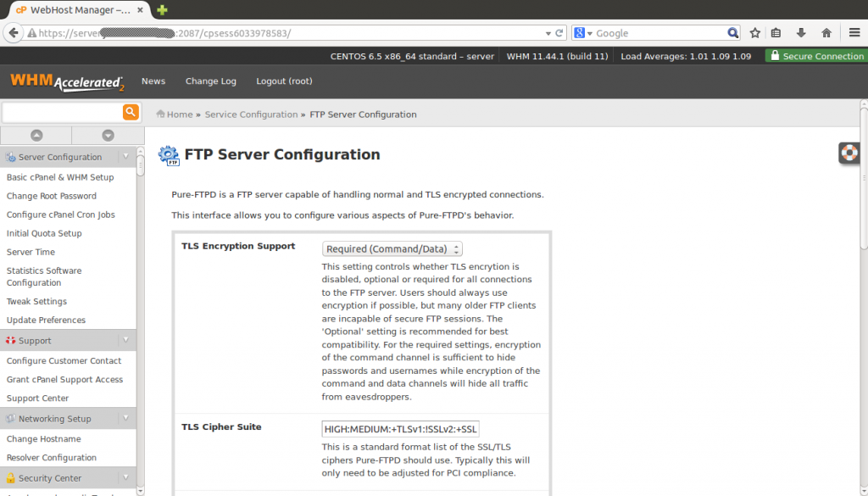
Task: Collapse the Server Configuration section
Action: click(x=125, y=157)
